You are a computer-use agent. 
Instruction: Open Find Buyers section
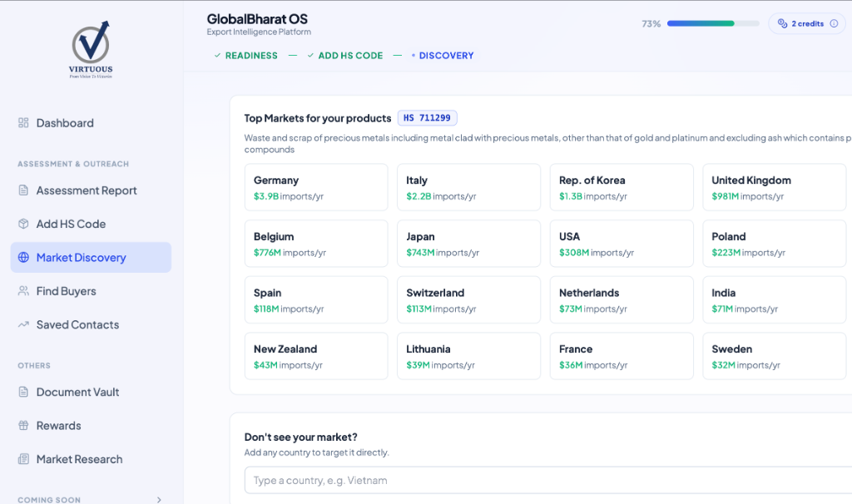point(91,291)
